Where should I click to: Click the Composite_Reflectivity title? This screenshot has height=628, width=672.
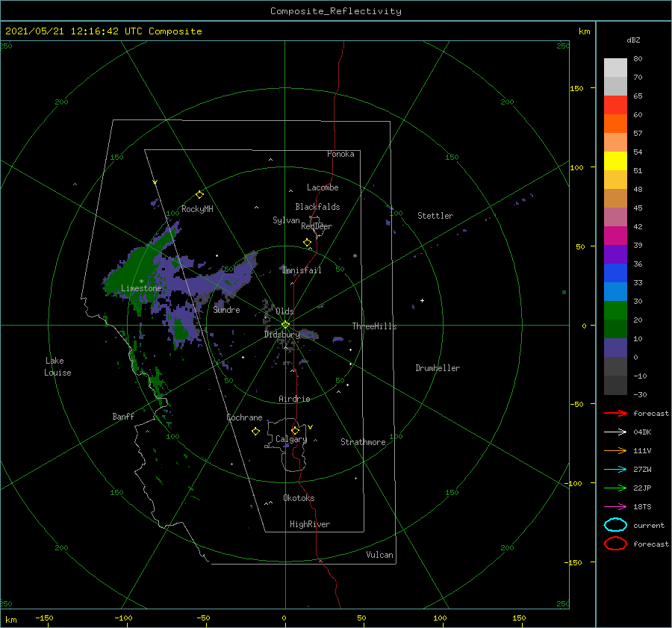coord(336,11)
